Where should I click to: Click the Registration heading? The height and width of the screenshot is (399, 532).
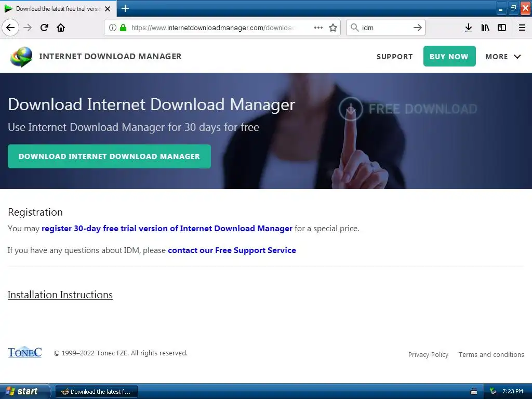coord(35,212)
